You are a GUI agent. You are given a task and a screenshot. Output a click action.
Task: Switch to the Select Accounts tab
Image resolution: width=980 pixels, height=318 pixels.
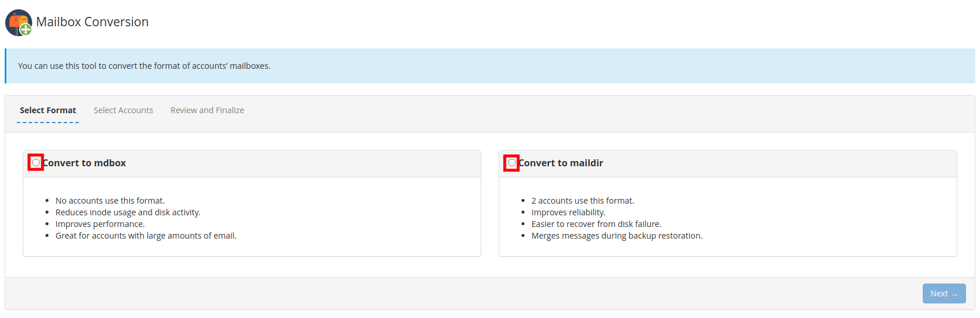123,110
